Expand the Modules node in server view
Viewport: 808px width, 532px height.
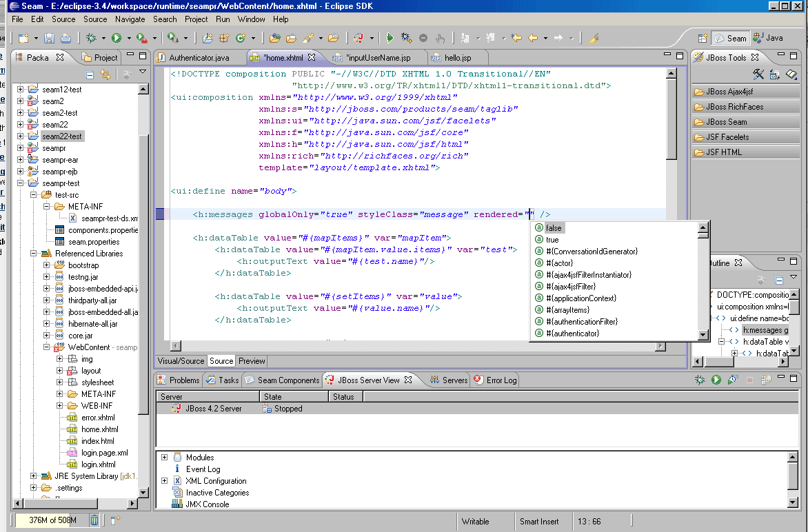click(165, 458)
